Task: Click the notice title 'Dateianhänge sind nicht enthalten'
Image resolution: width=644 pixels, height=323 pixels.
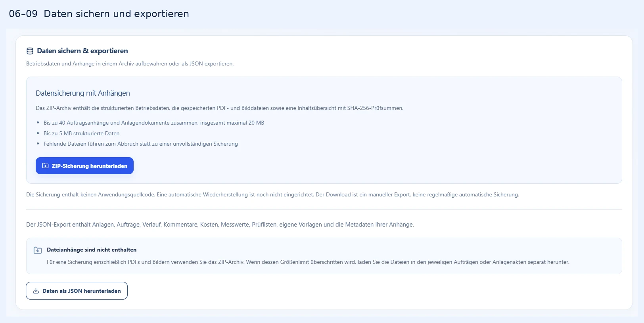Action: click(x=92, y=250)
